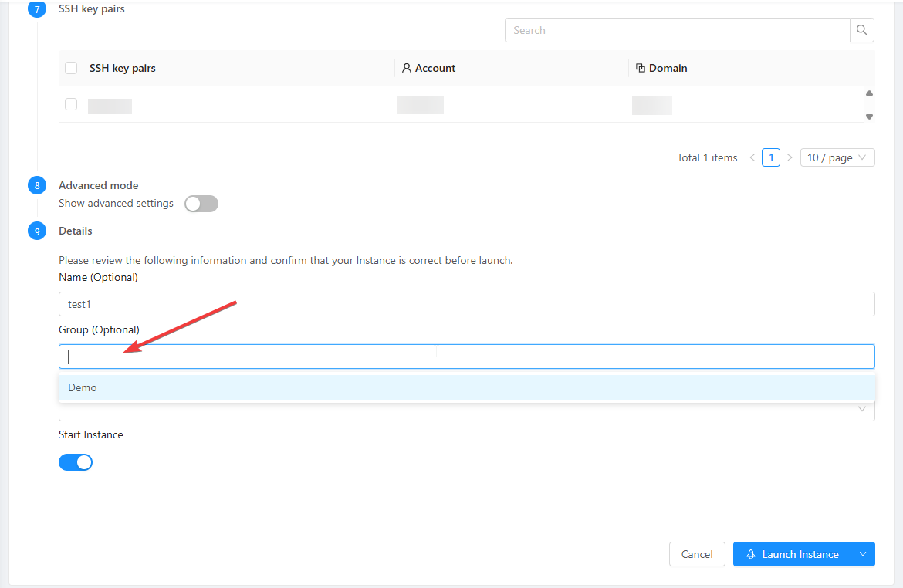Enable the Show advanced settings switch
903x588 pixels.
coord(201,204)
